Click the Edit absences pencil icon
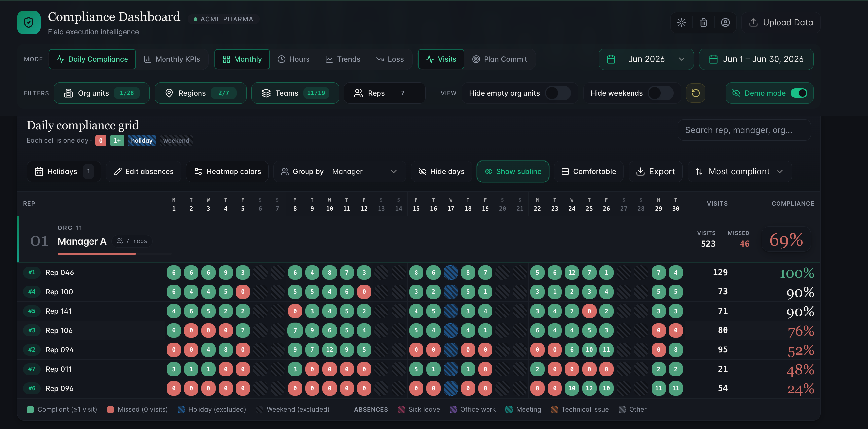Viewport: 868px width, 429px height. 117,171
